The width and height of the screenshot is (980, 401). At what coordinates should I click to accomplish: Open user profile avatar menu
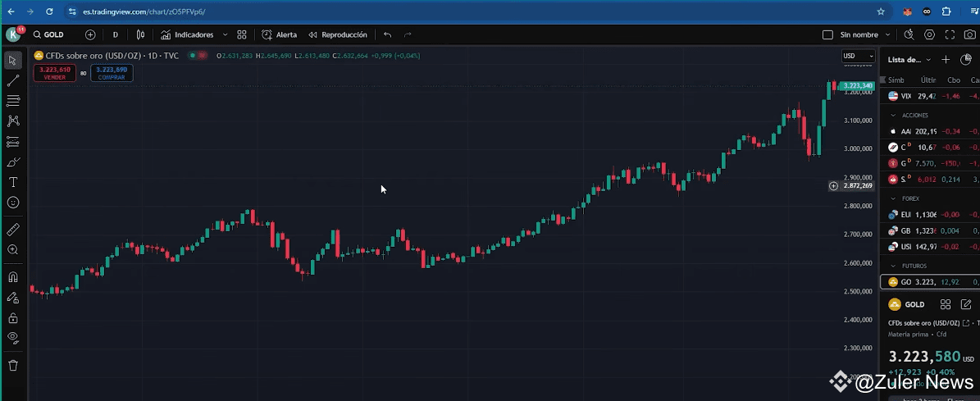(x=13, y=34)
